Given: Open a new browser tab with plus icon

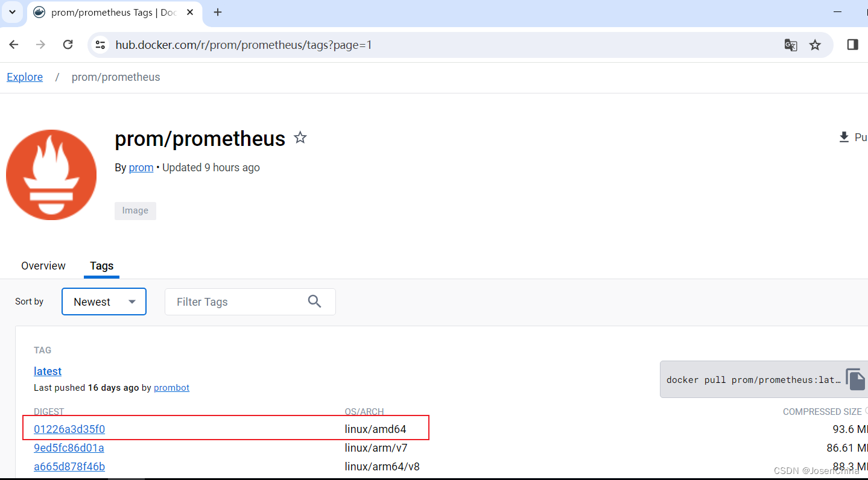Looking at the screenshot, I should pos(218,12).
